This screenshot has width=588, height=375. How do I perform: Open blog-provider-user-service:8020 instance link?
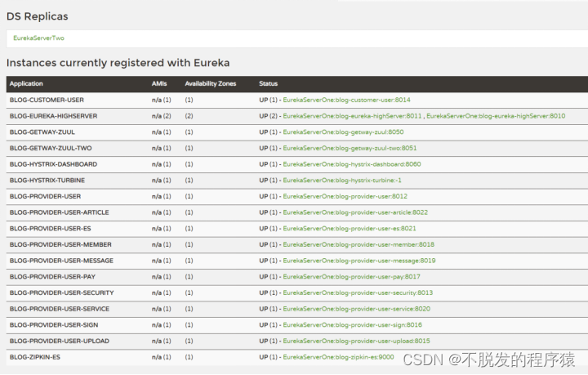(x=357, y=309)
